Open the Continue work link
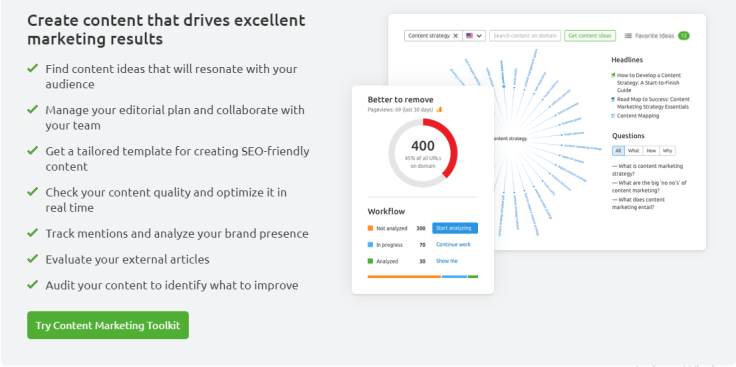736x367 pixels. [x=453, y=245]
